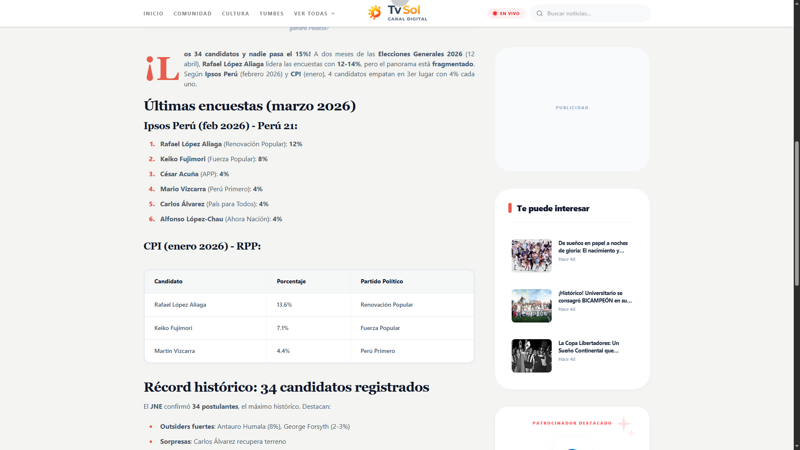This screenshot has width=800, height=450.
Task: Click 'Récord histórico: 34 candidatos registrados' heading
Action: pos(286,387)
